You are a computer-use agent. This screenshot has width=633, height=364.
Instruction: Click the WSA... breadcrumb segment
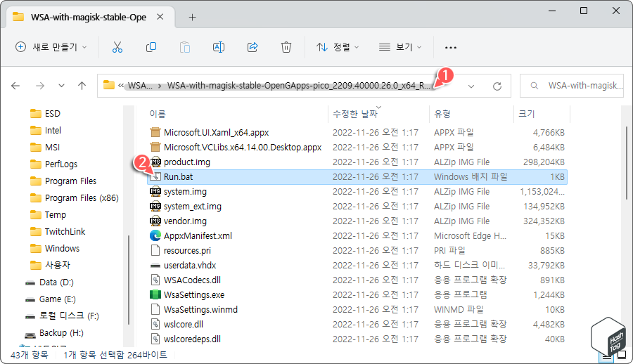pyautogui.click(x=140, y=86)
